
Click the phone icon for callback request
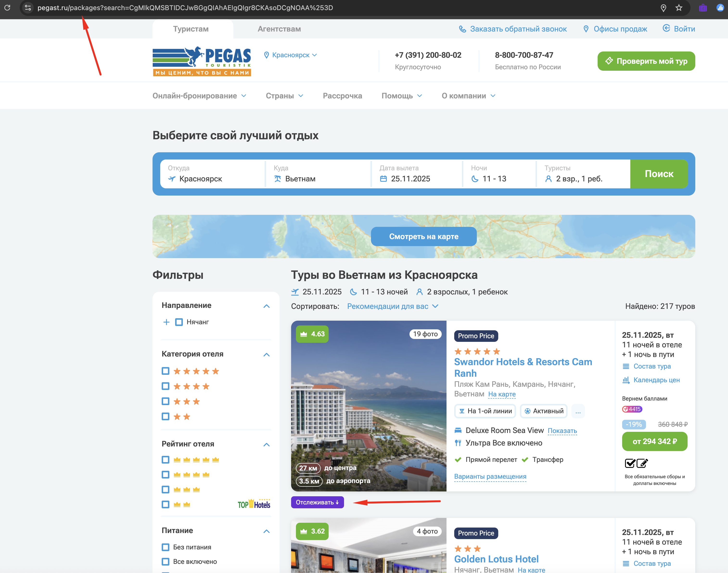pyautogui.click(x=462, y=29)
